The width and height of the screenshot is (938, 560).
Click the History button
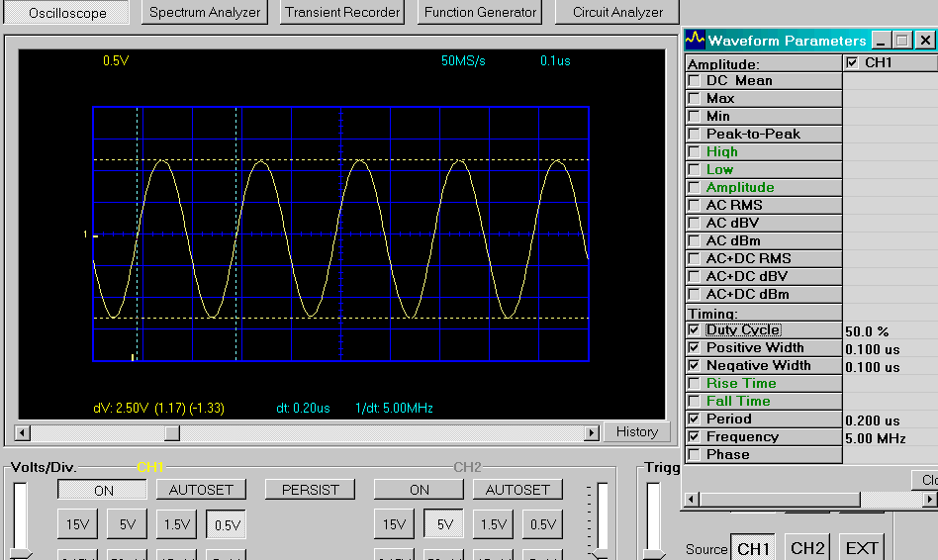click(x=636, y=432)
